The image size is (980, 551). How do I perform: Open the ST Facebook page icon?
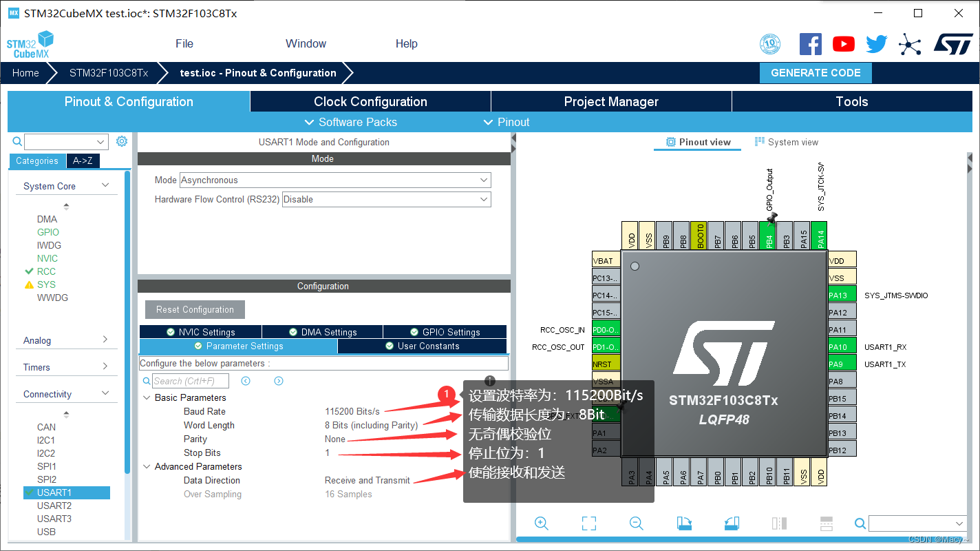pyautogui.click(x=811, y=44)
